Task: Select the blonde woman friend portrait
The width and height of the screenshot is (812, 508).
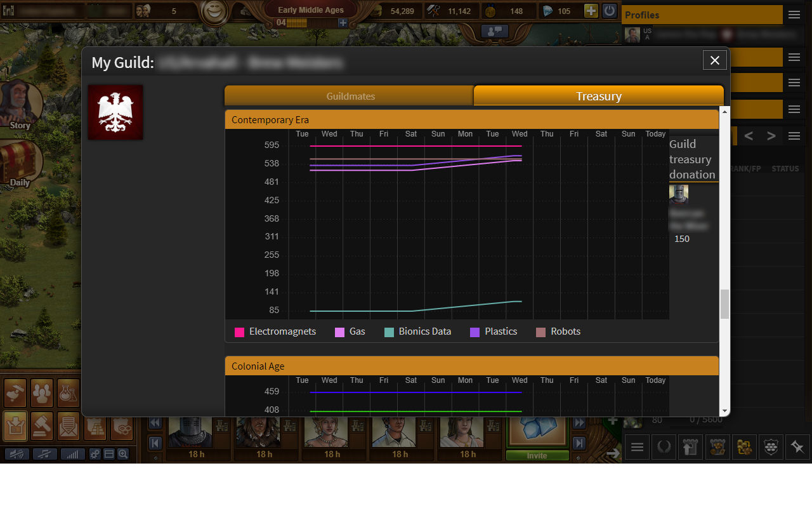Action: [x=326, y=432]
